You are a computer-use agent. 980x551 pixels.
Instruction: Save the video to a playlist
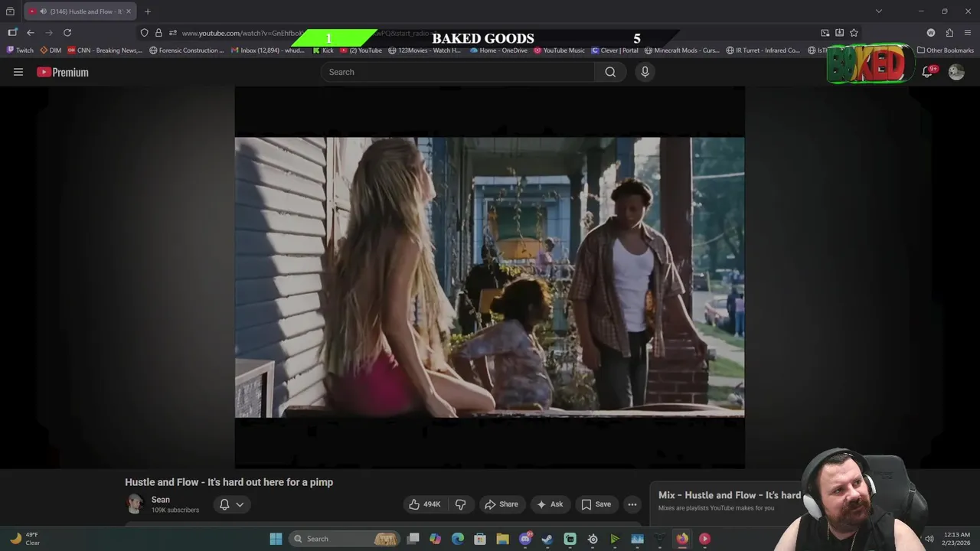596,504
